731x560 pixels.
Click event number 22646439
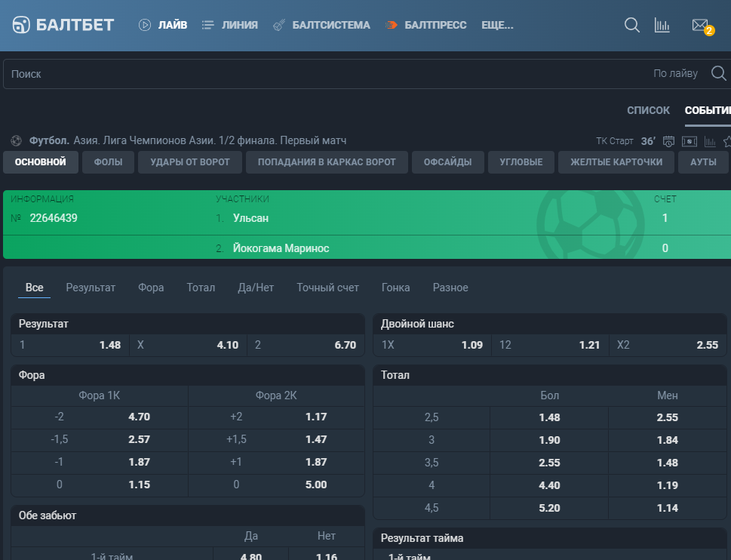(x=54, y=218)
